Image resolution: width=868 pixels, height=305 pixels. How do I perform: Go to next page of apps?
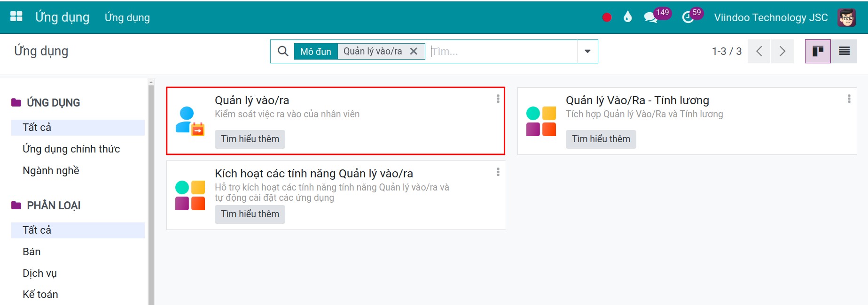pyautogui.click(x=782, y=51)
